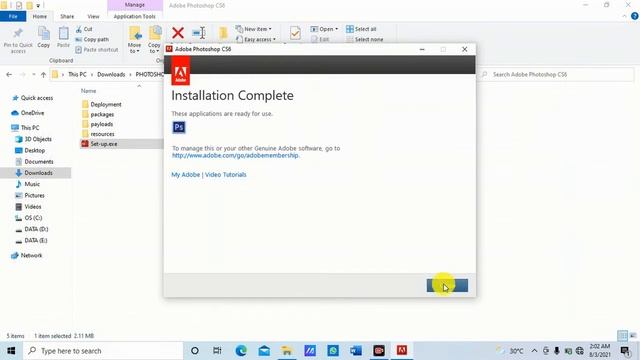Select OS (C:) drive in navigation pane
The image size is (640, 360).
[29, 218]
